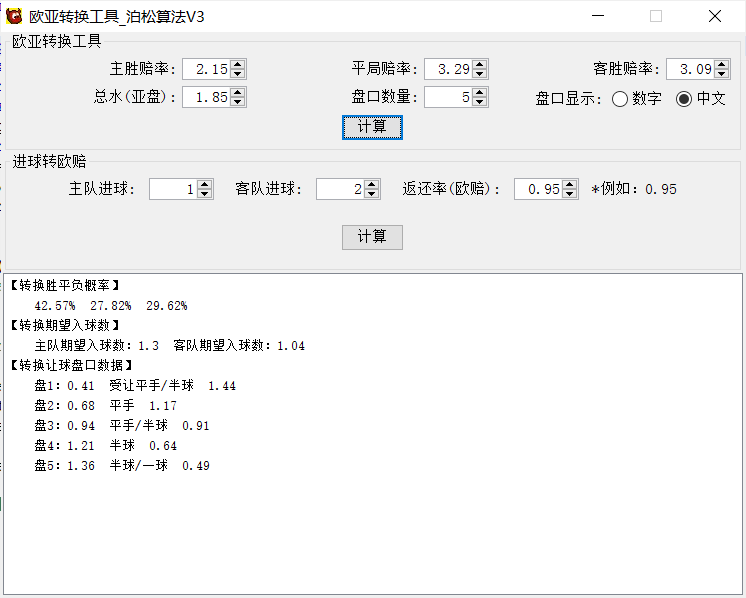Click result row 盘3 平手/半球

(122, 425)
